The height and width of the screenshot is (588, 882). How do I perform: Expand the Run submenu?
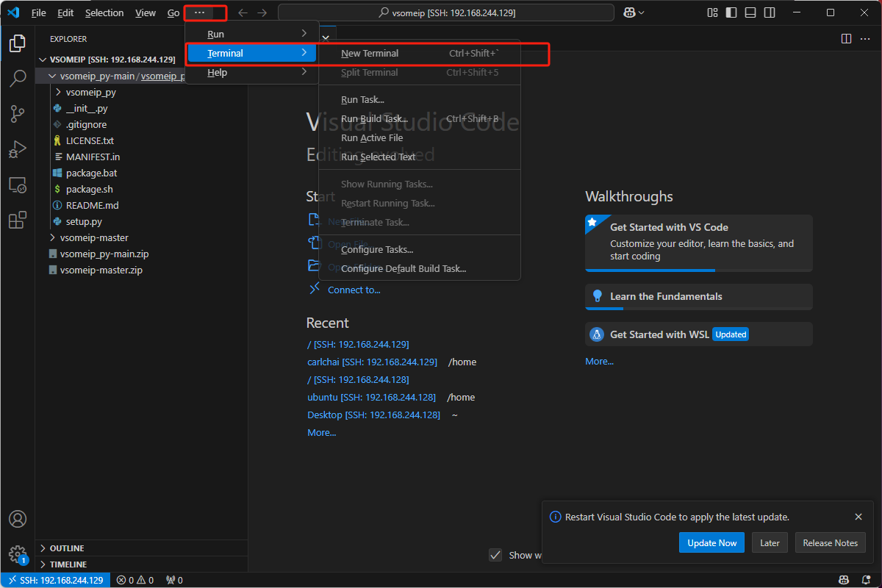click(251, 34)
